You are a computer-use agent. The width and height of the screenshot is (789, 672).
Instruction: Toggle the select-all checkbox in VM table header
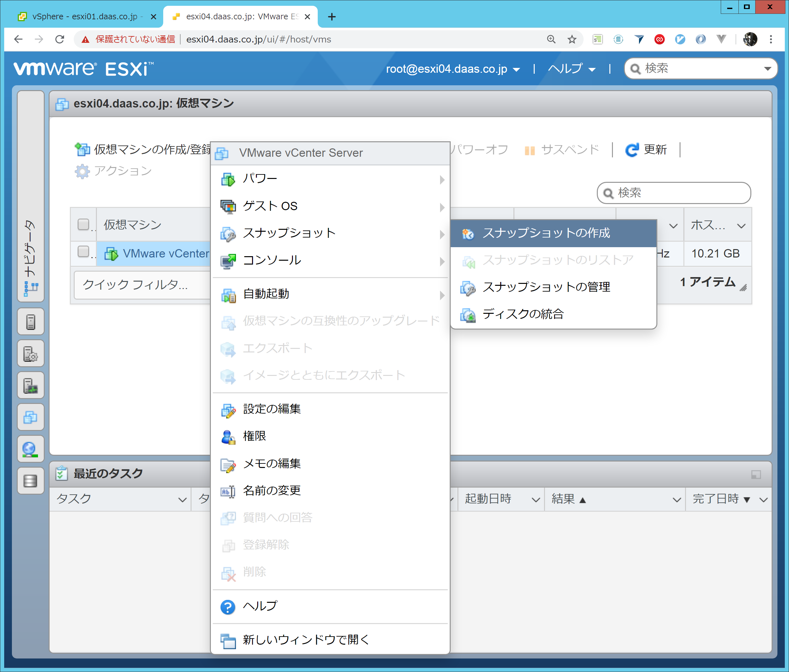[x=83, y=224]
